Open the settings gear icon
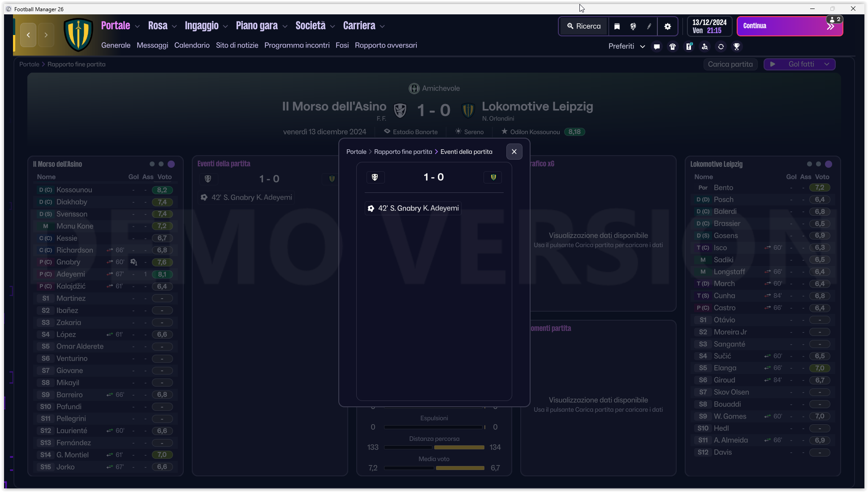The height and width of the screenshot is (492, 868). (x=668, y=26)
